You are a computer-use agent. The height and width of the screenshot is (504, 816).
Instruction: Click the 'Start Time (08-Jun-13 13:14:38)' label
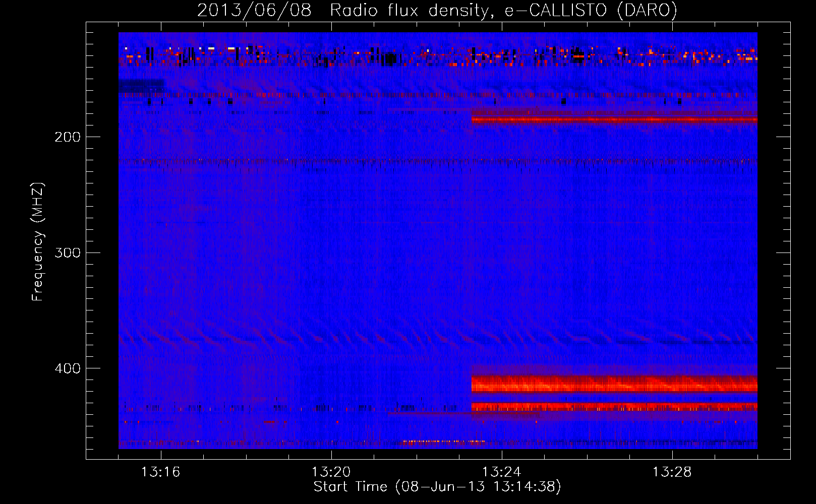point(437,487)
